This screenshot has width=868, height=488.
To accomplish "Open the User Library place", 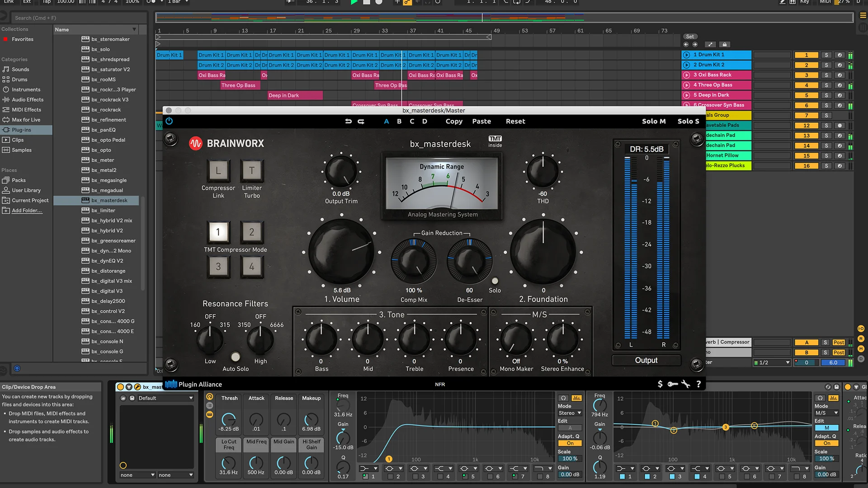I will click(x=26, y=190).
